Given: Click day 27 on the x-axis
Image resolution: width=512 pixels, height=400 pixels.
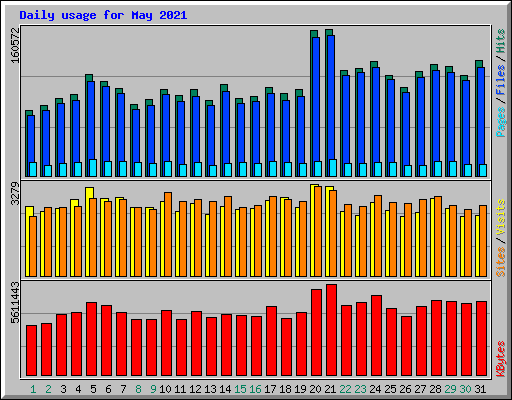Looking at the screenshot, I should (420, 389).
